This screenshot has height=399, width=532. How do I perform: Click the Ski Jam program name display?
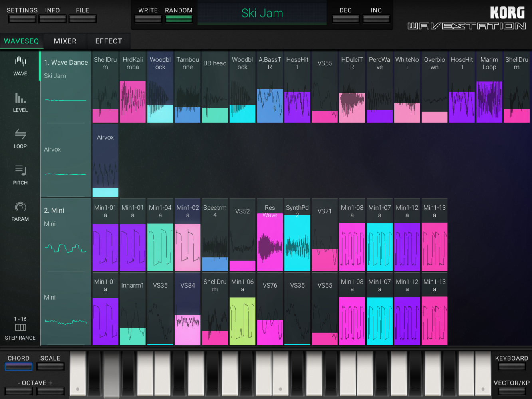[262, 13]
